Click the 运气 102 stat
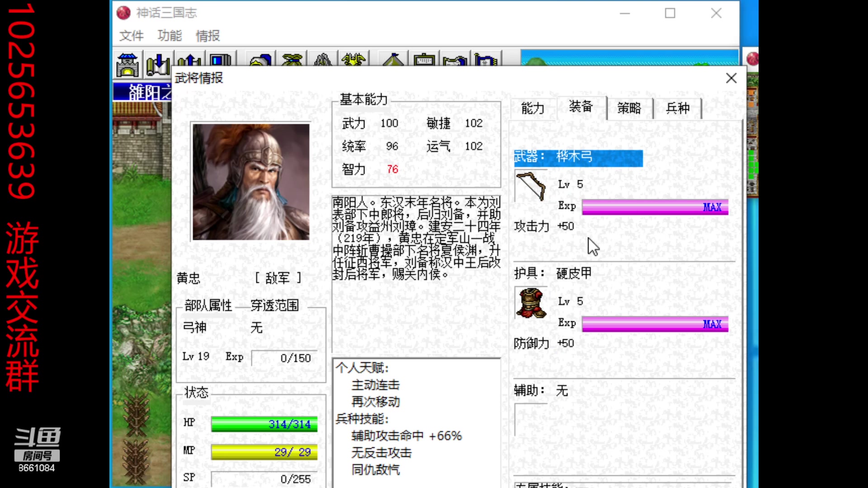This screenshot has height=488, width=868. (455, 146)
